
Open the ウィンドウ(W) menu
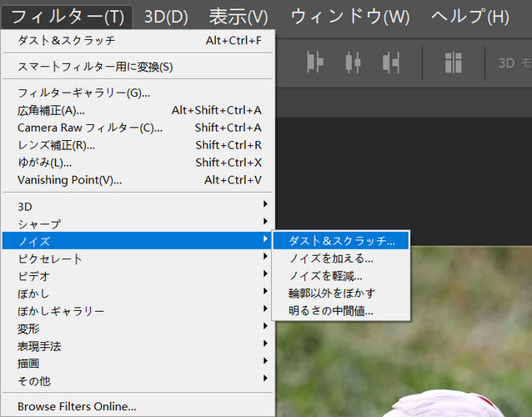point(350,17)
